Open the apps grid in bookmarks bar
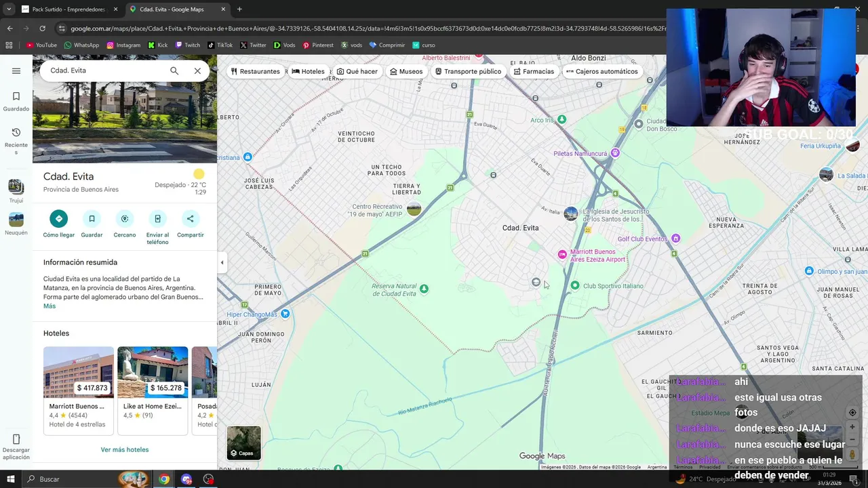This screenshot has width=868, height=488. coord(9,45)
